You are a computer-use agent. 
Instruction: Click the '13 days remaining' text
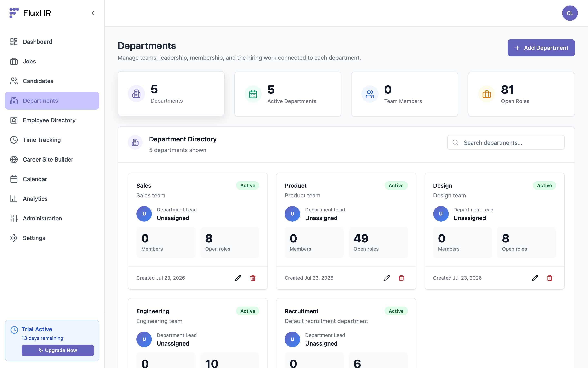tap(42, 338)
